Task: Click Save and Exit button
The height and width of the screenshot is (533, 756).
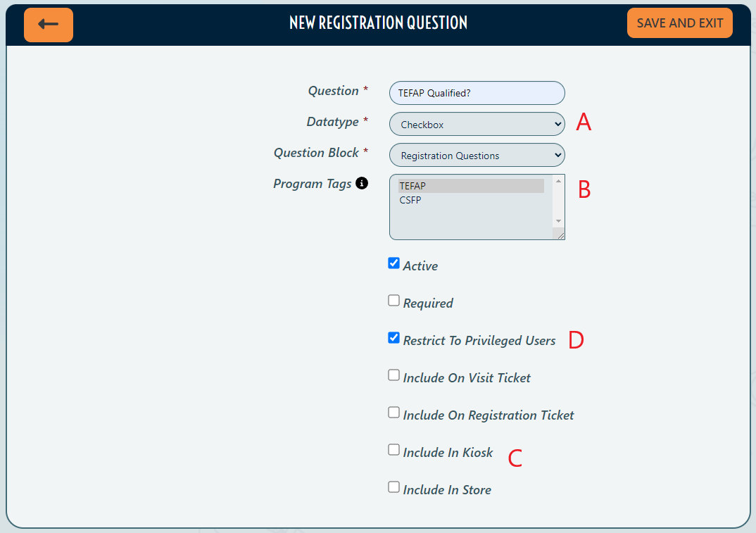Action: pyautogui.click(x=679, y=23)
